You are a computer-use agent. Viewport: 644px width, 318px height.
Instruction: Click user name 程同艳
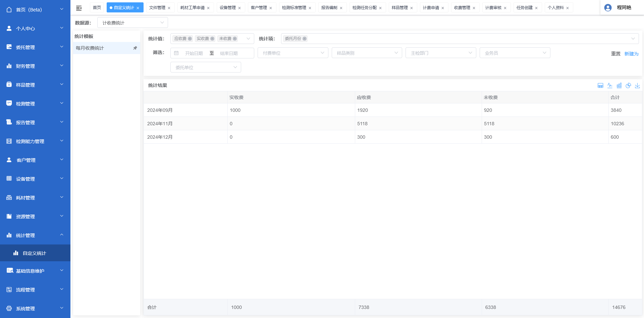click(624, 7)
